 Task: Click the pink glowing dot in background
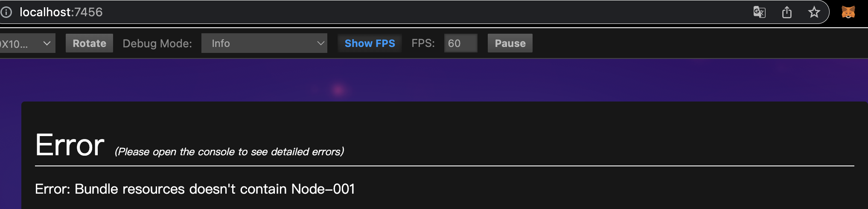coord(338,90)
